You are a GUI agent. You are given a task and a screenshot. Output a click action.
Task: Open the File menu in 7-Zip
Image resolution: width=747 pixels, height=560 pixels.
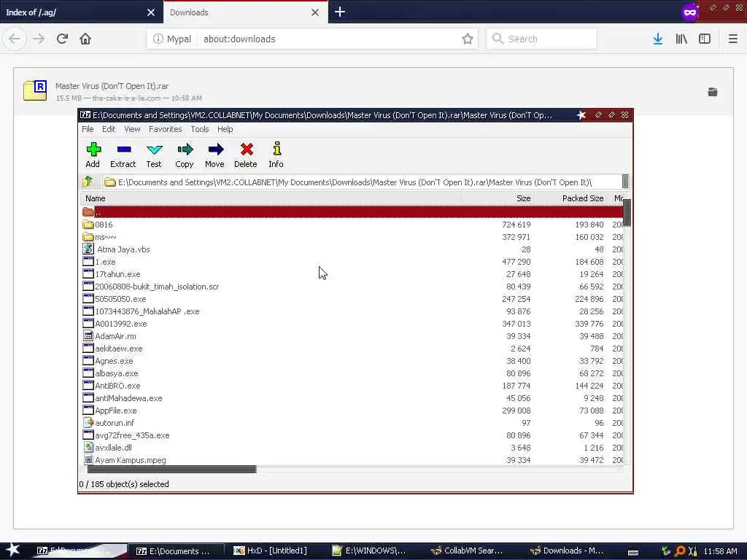pos(88,129)
